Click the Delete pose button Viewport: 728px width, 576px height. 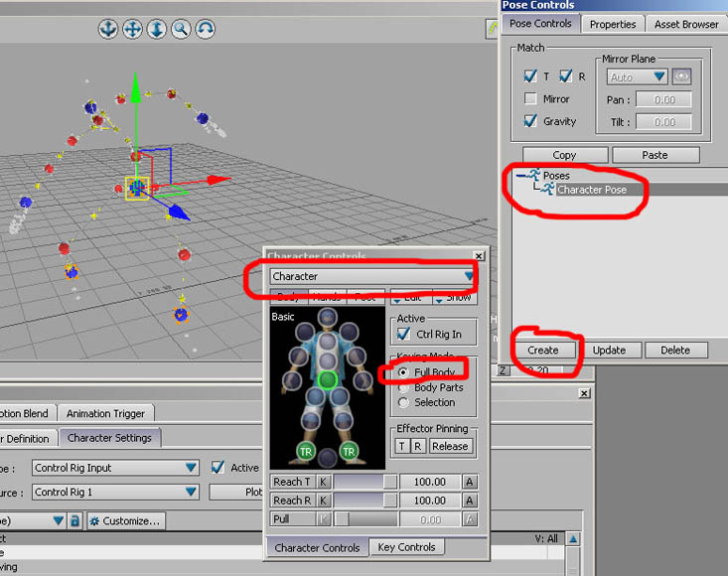click(x=675, y=350)
